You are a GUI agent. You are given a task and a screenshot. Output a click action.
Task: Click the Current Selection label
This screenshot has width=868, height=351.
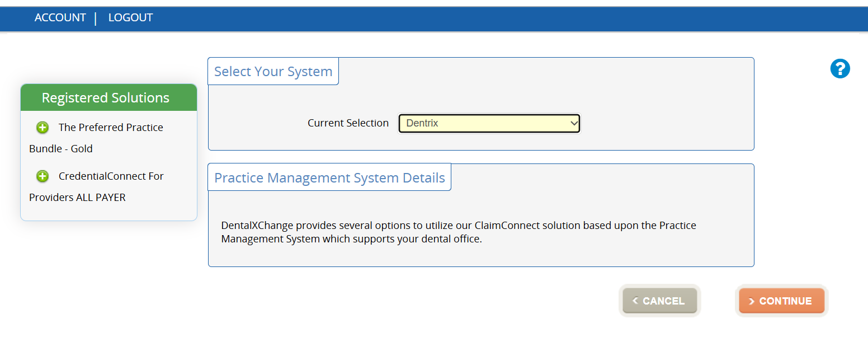[348, 123]
